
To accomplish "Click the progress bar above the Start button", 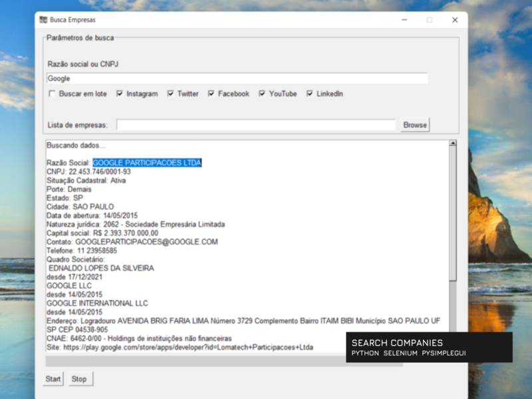I will [224, 361].
